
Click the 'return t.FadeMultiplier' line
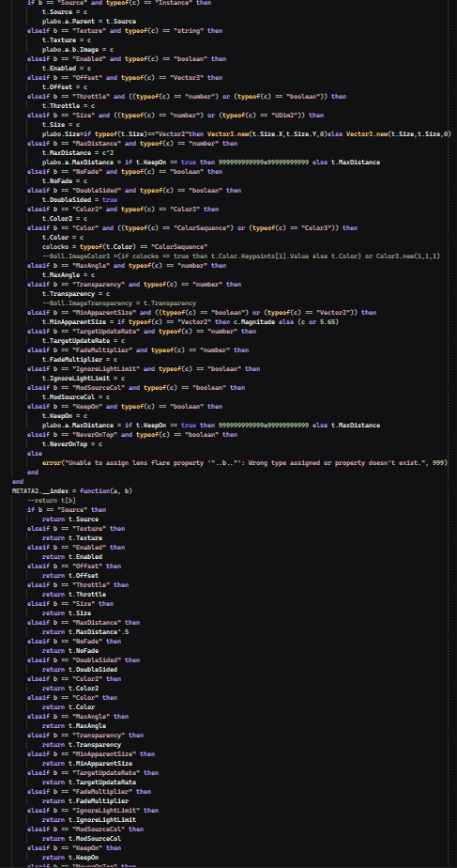[85, 801]
